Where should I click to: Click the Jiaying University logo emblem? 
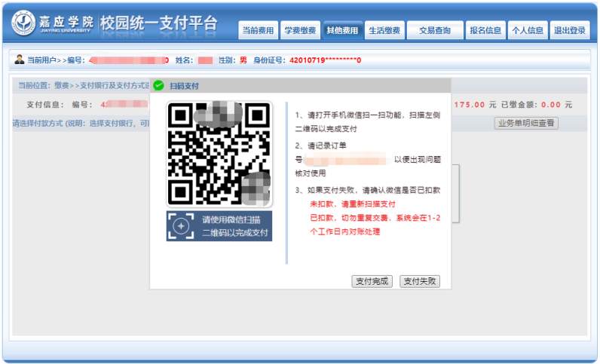(x=23, y=23)
